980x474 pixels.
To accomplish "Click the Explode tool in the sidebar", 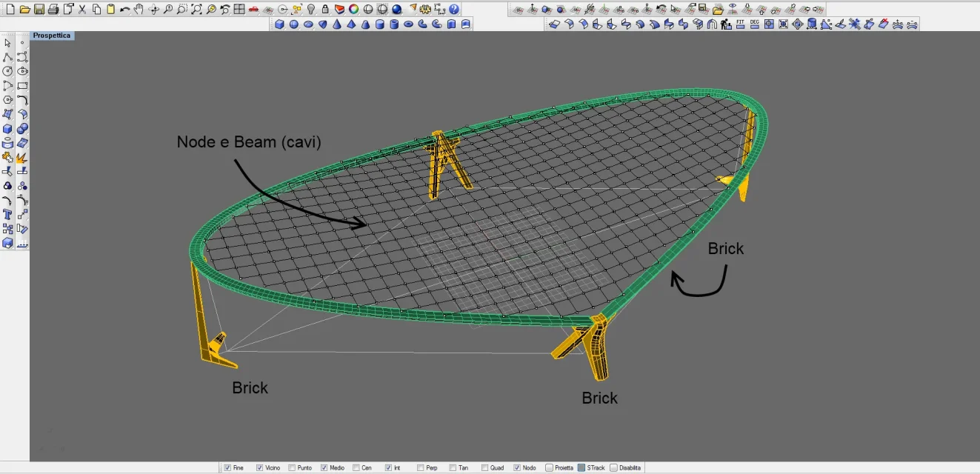I will click(x=22, y=157).
